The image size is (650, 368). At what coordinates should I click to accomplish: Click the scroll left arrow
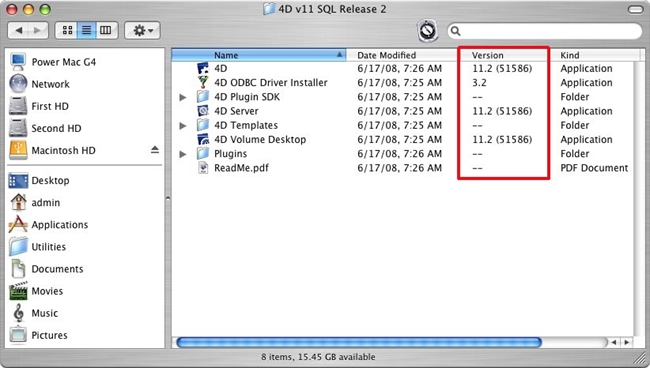(614, 342)
